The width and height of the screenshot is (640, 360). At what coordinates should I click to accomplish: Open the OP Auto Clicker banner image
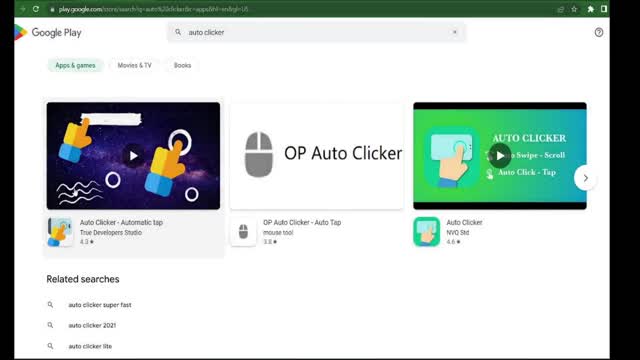pos(316,156)
